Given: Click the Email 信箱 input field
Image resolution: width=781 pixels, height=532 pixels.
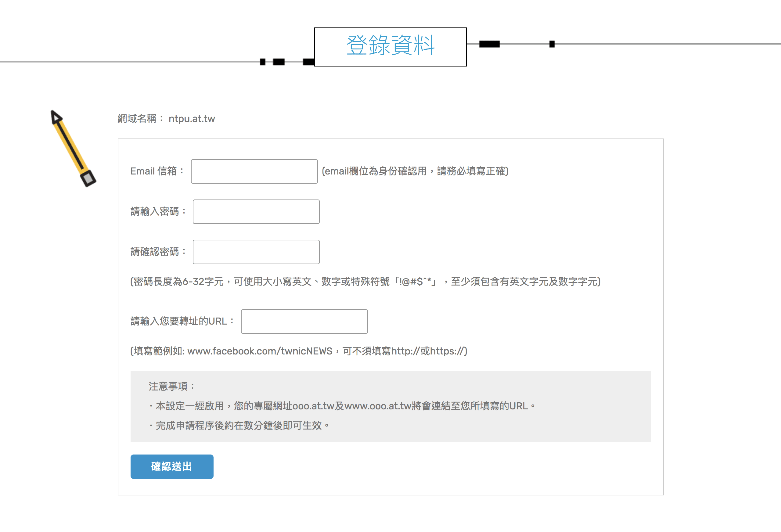Looking at the screenshot, I should tap(254, 171).
